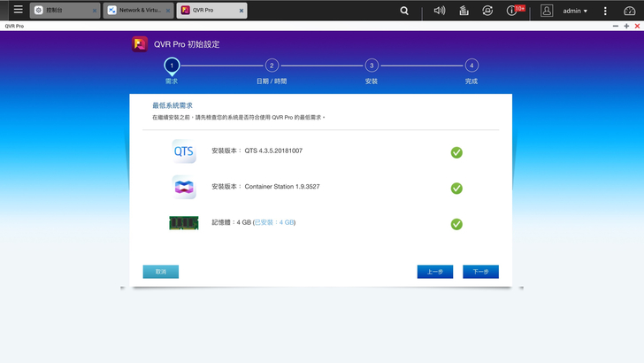Click the 上一步 previous button

coord(435,272)
